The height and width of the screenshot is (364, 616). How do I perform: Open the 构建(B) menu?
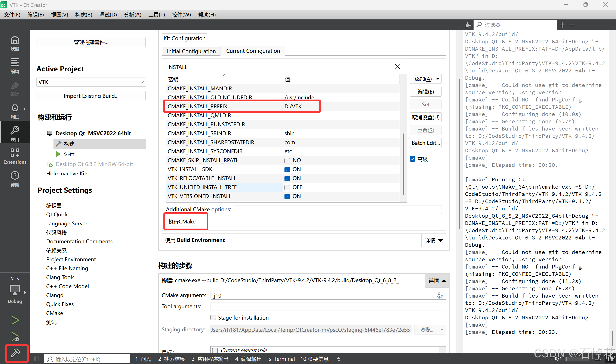pyautogui.click(x=83, y=15)
